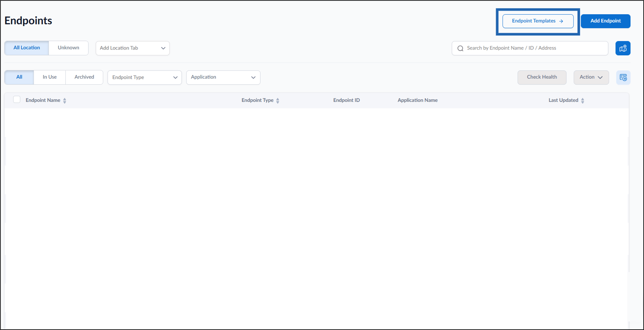Viewport: 644px width, 330px height.
Task: Click the search magnifier icon
Action: pyautogui.click(x=460, y=48)
